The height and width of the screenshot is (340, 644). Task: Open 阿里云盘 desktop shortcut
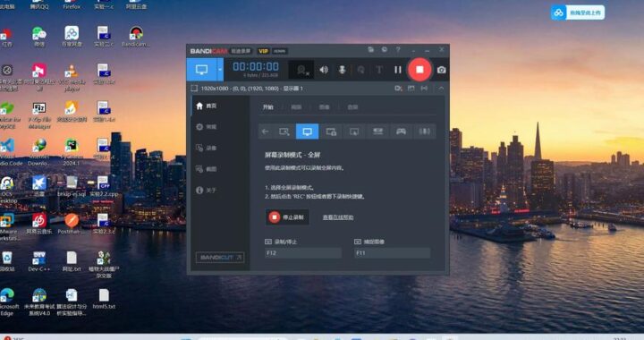pos(136,5)
